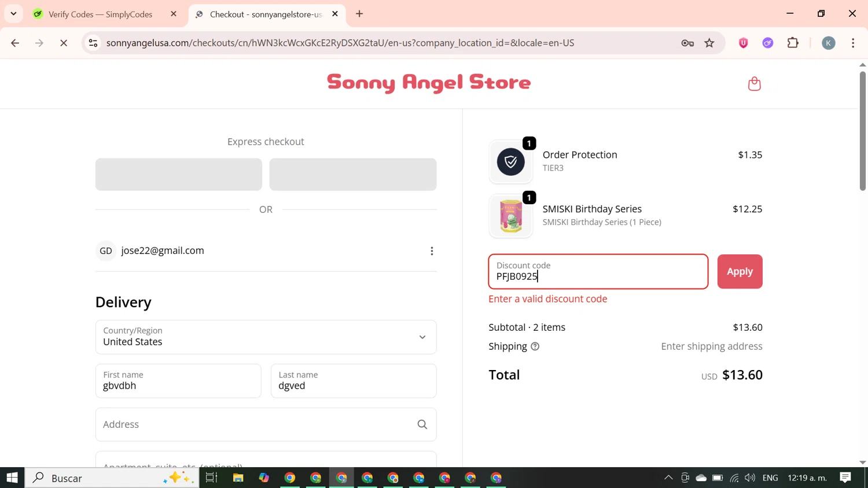Image resolution: width=868 pixels, height=488 pixels.
Task: Click first express checkout button
Action: tap(179, 175)
